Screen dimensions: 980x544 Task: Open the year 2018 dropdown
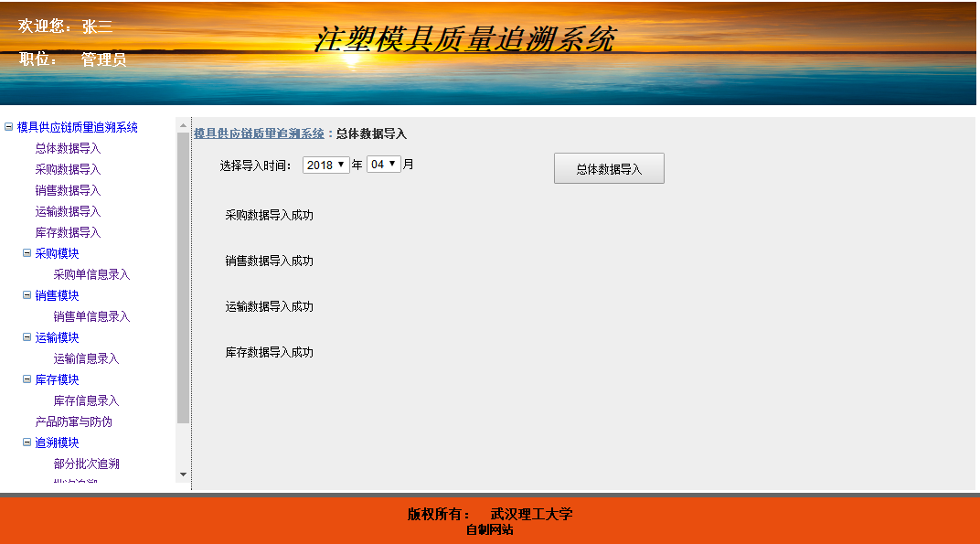[x=325, y=165]
